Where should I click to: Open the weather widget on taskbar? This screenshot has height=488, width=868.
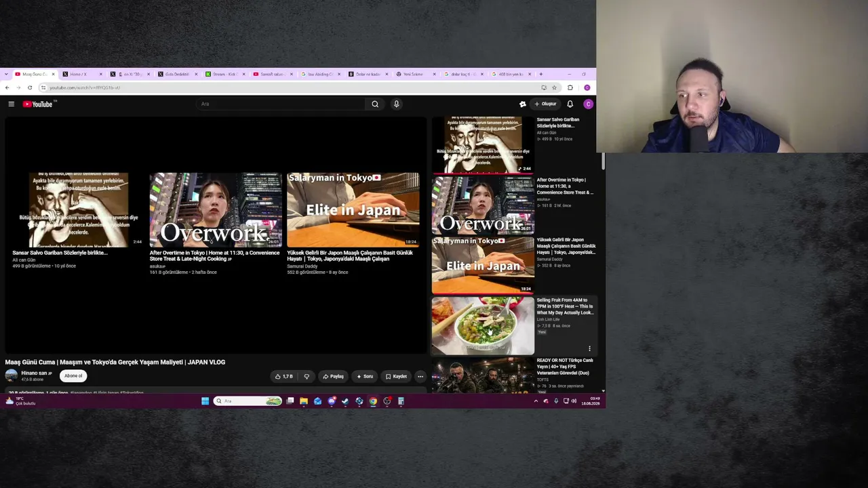[20, 401]
